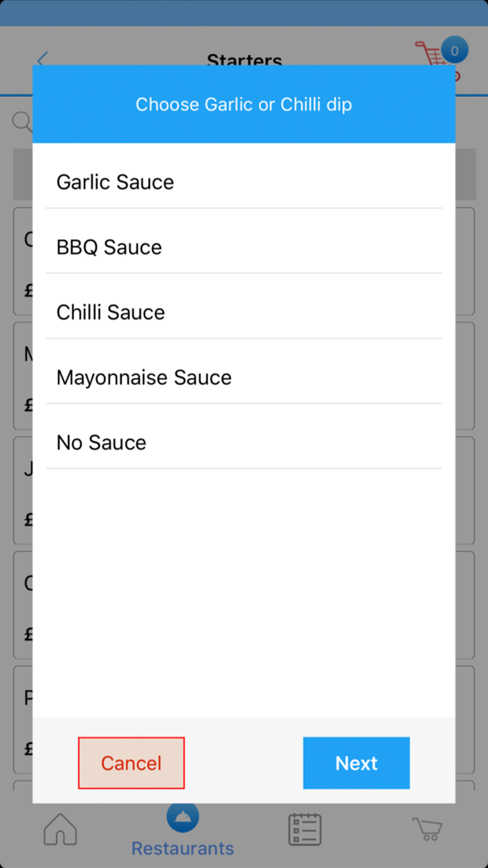Open the orders list icon
The width and height of the screenshot is (488, 868).
pyautogui.click(x=305, y=829)
